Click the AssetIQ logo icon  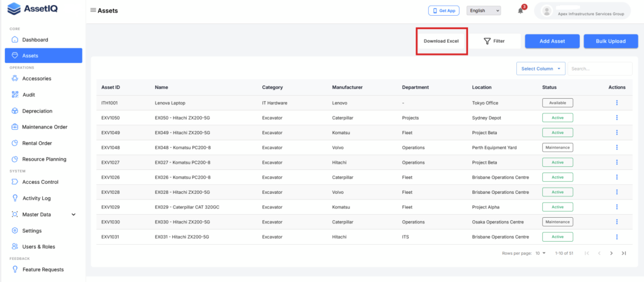click(x=14, y=8)
